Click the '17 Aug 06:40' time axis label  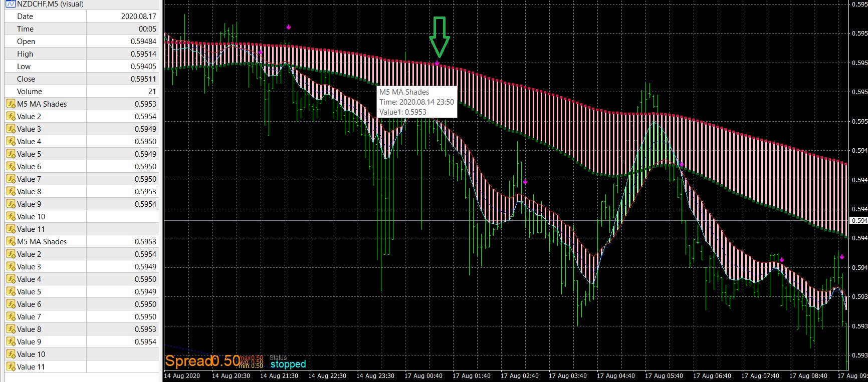click(x=712, y=376)
